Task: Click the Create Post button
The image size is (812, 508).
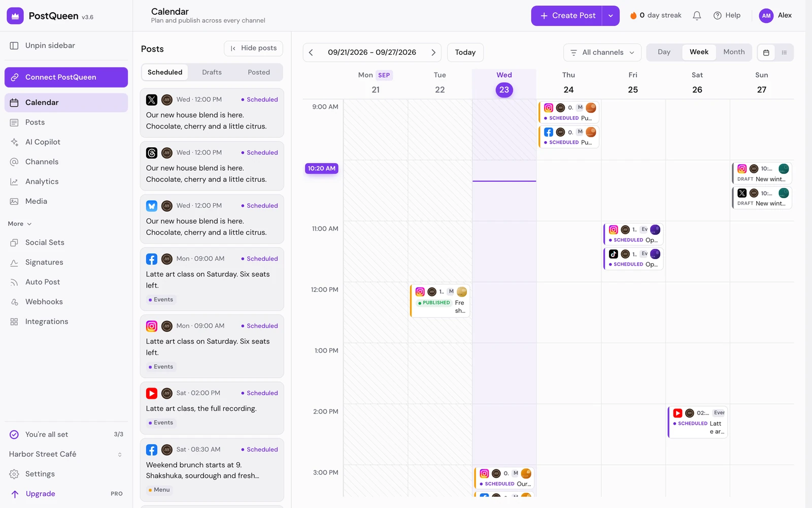Action: (567, 16)
